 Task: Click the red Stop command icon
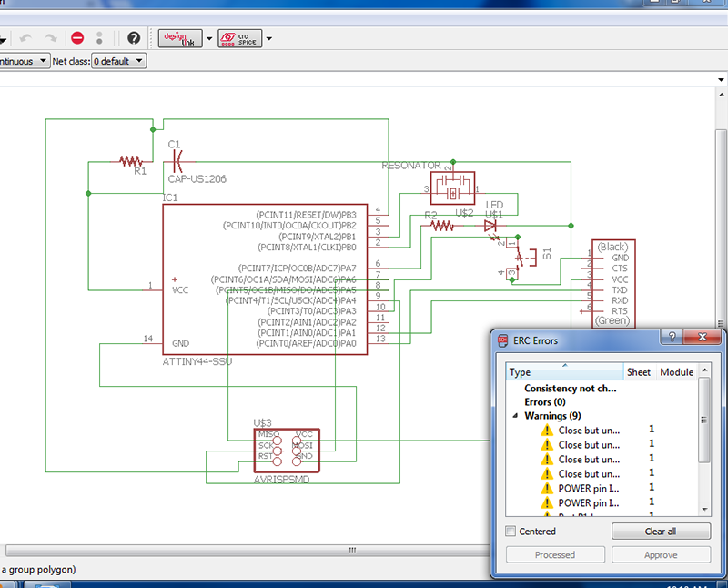point(77,38)
